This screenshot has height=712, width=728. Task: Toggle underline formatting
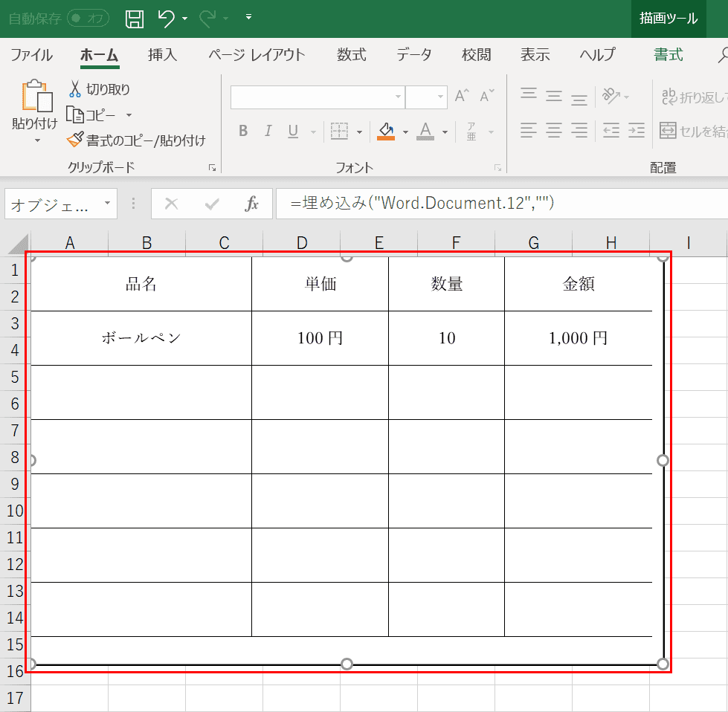293,132
